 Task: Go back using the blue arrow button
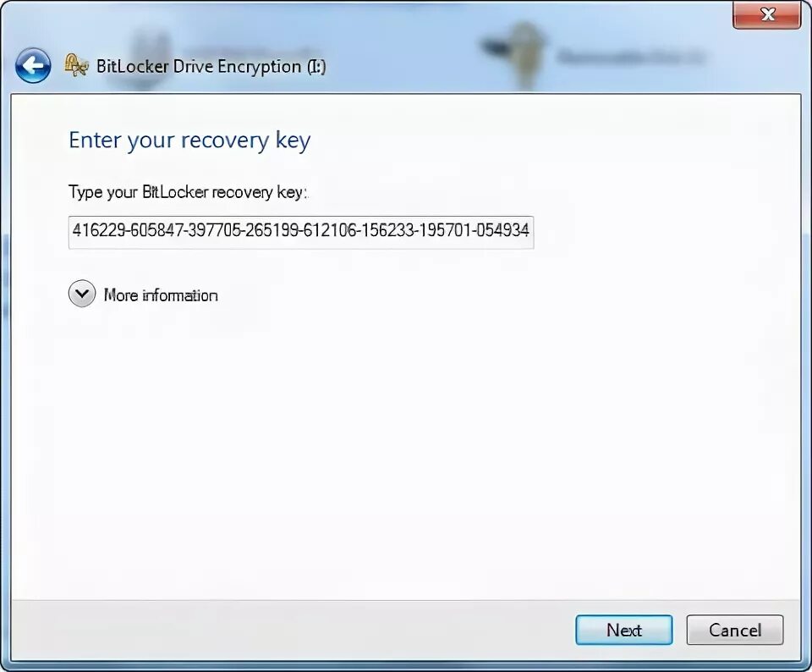[x=33, y=66]
